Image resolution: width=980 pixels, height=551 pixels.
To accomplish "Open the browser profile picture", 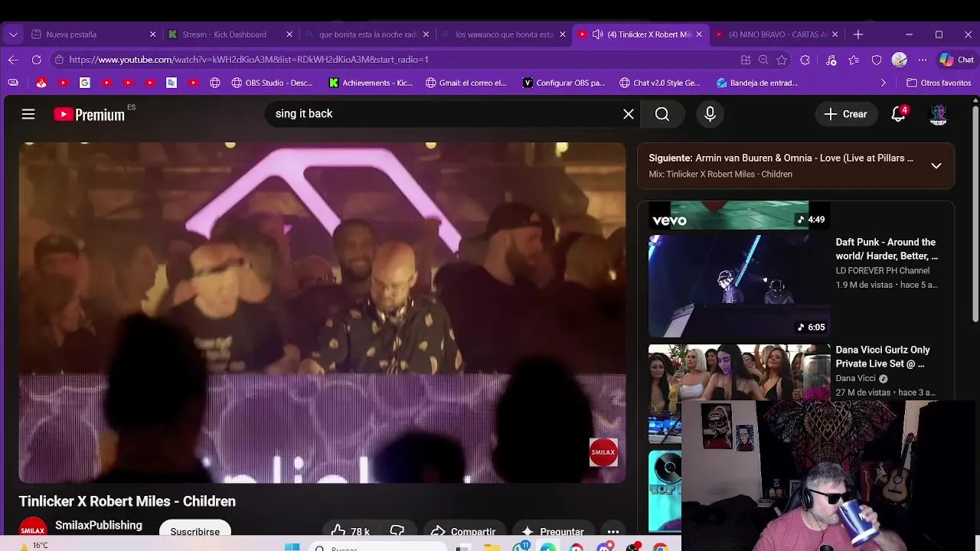I will 900,60.
